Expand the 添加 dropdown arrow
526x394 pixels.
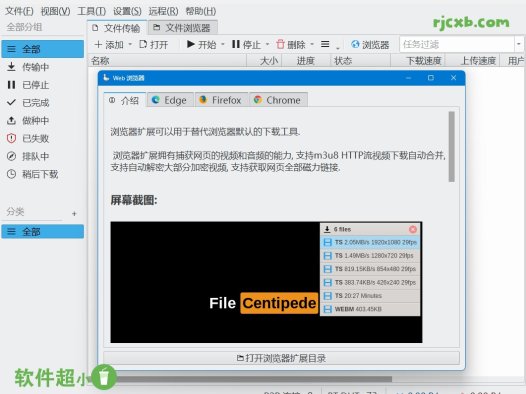130,44
